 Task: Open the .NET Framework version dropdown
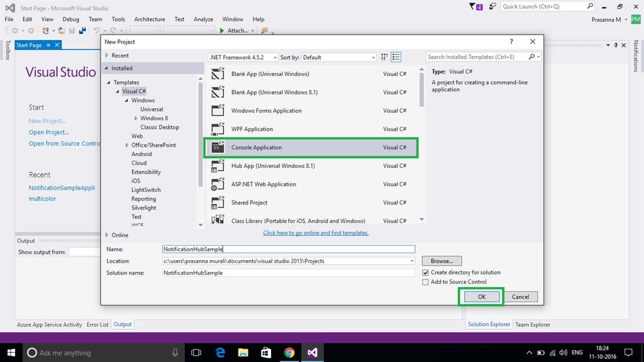[x=243, y=57]
